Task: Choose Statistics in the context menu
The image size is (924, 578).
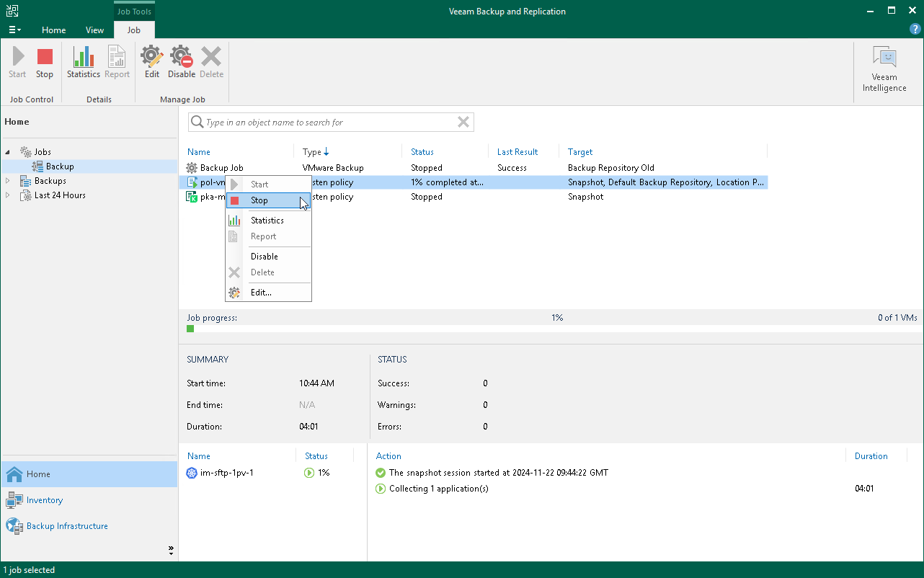Action: coord(268,221)
